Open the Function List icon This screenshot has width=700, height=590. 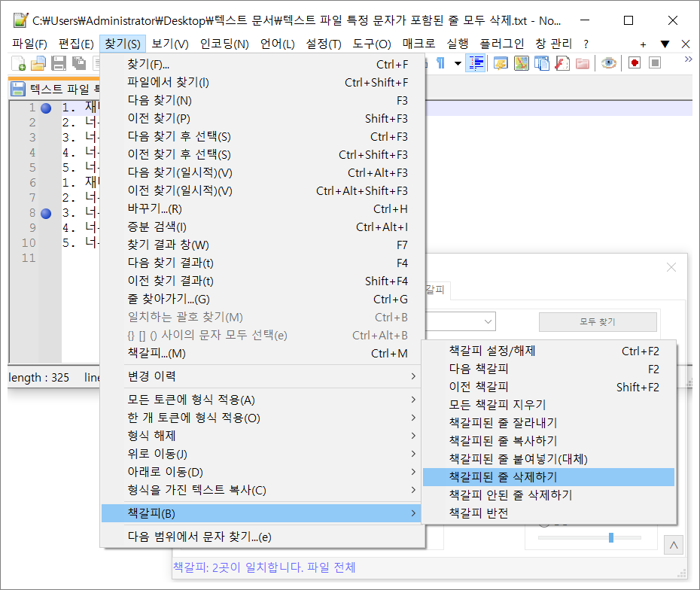[x=562, y=63]
